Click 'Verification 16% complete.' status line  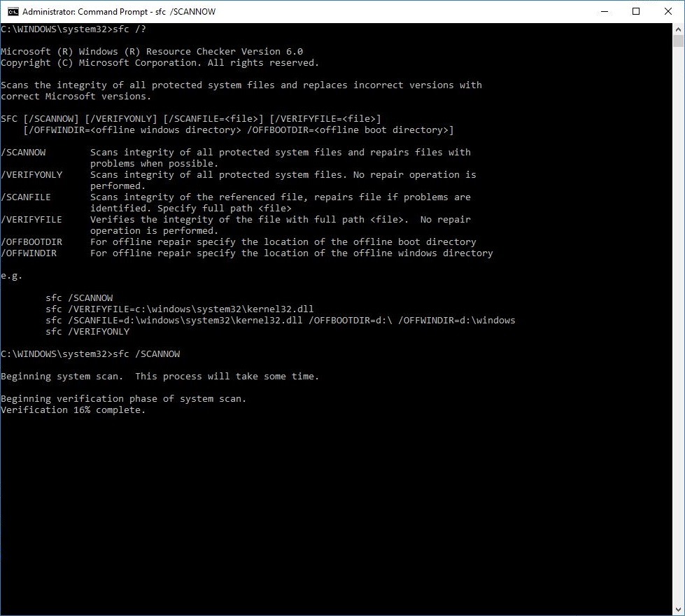(x=73, y=410)
